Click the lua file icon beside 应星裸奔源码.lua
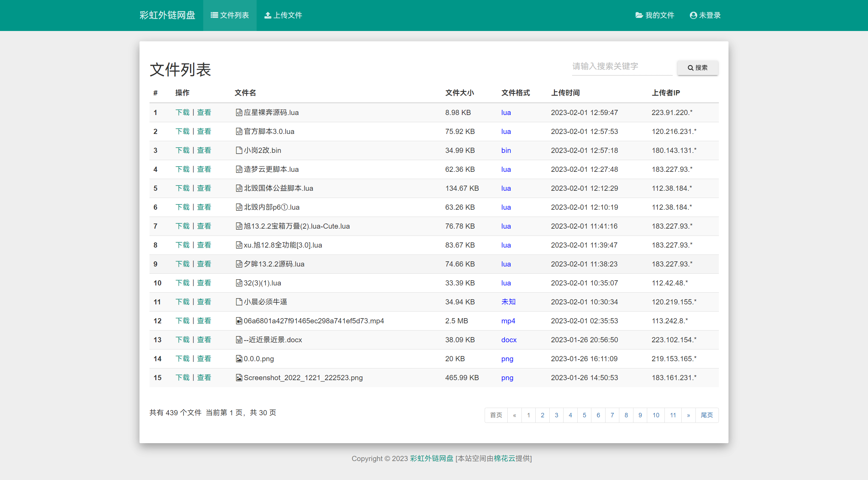Screen dimensions: 868x480 click(239, 113)
